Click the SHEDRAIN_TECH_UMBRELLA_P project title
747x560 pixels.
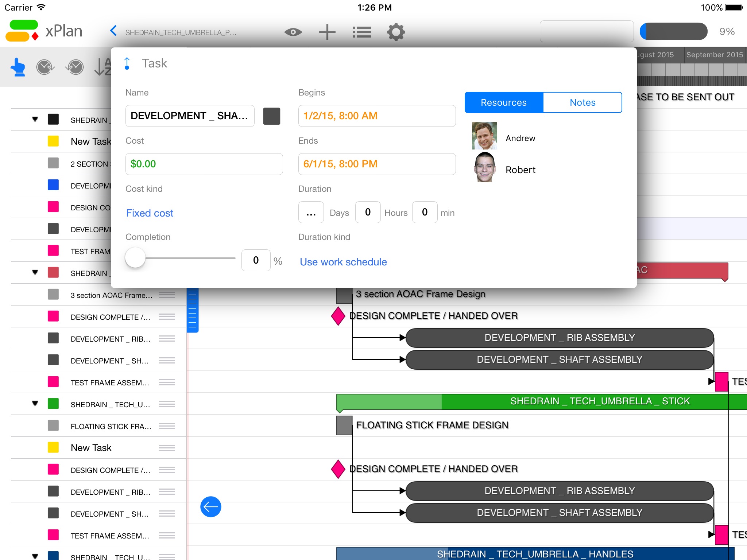pyautogui.click(x=181, y=32)
